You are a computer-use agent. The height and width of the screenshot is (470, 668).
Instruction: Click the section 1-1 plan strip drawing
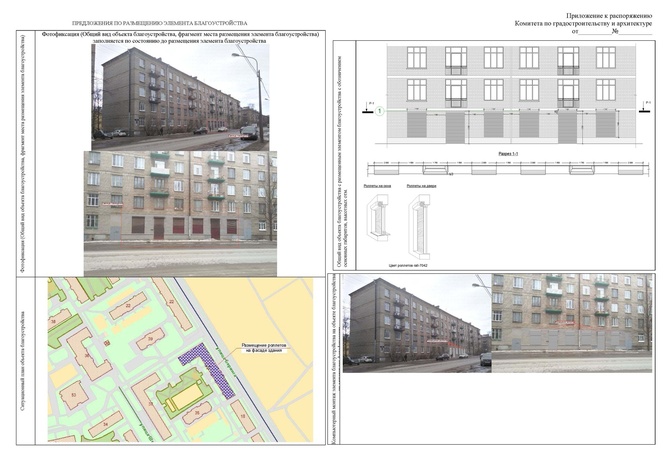[508, 168]
